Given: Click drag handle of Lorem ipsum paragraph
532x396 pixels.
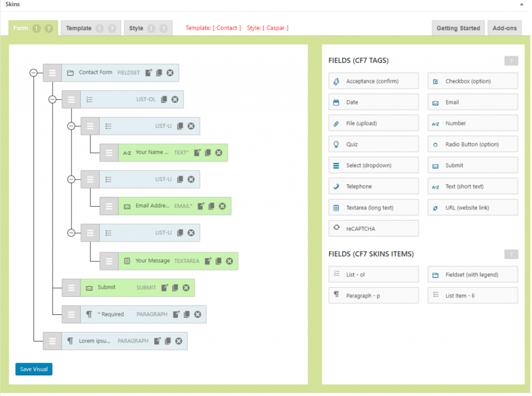Looking at the screenshot, I should [x=52, y=341].
